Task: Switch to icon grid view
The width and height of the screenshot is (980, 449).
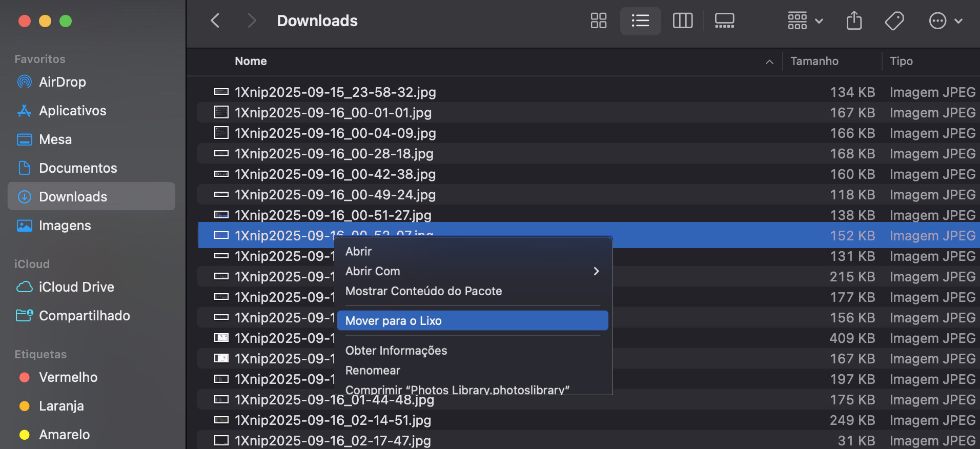Action: [x=598, y=21]
